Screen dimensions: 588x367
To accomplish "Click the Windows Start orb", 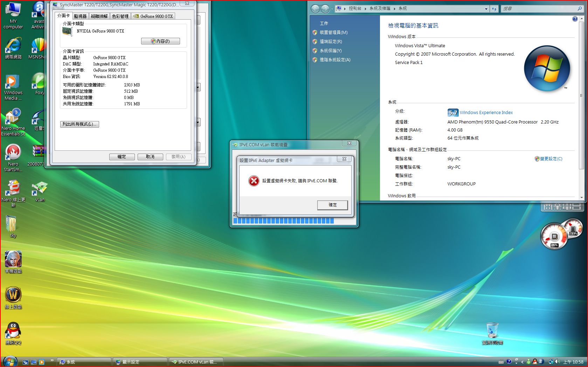I will 10,361.
